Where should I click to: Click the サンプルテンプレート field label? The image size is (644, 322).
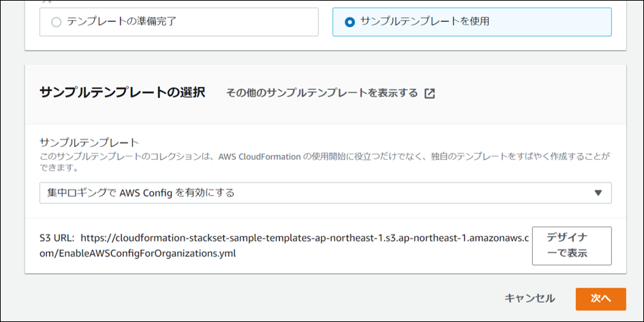(x=89, y=142)
